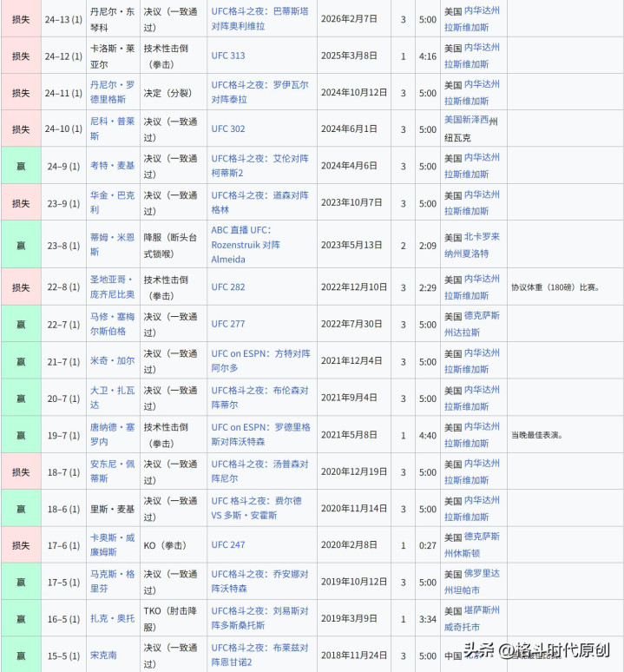The height and width of the screenshot is (672, 624).
Task: Open UFC on ESPN：方特对阵阿尔多 link
Action: 260,360
